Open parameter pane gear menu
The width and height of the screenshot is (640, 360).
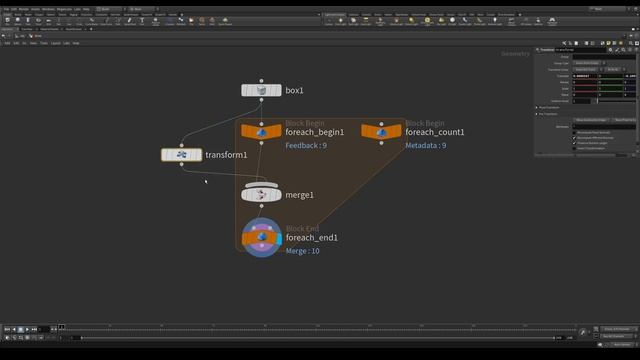(610, 50)
